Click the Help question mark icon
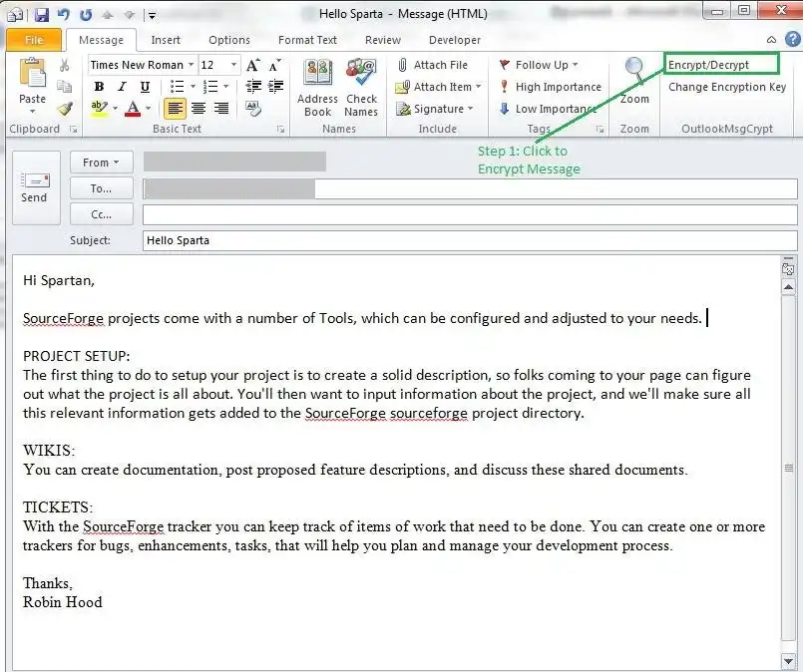803x672 pixels. 792,40
